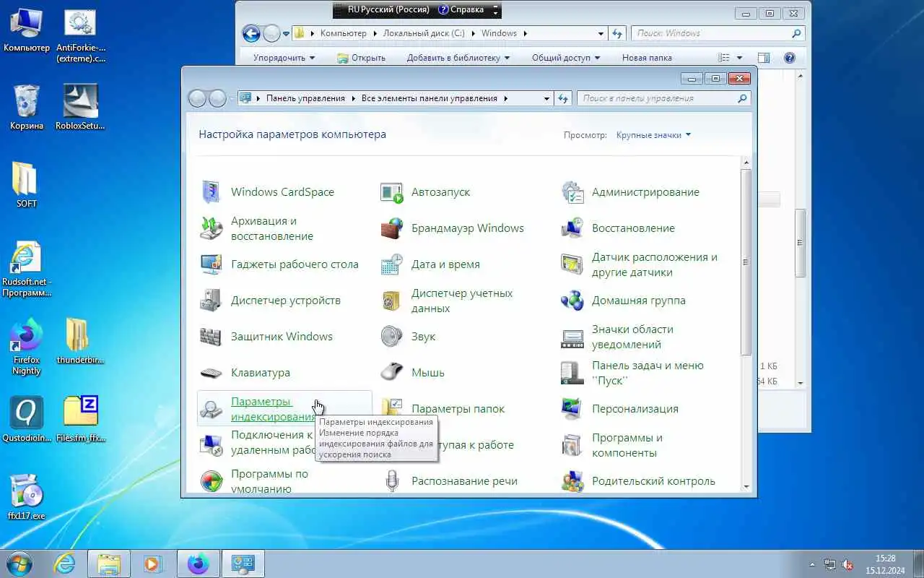Open Клавиатура icon
Image resolution: width=924 pixels, height=578 pixels.
click(211, 373)
